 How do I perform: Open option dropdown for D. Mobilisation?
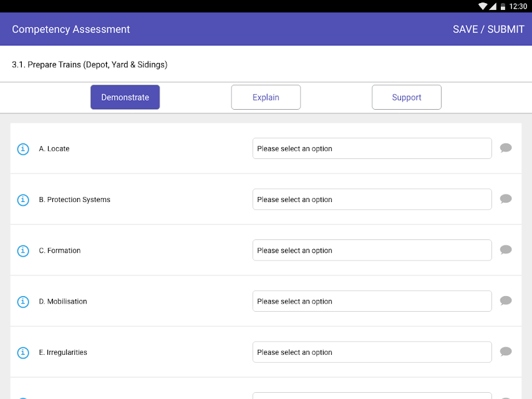[372, 301]
